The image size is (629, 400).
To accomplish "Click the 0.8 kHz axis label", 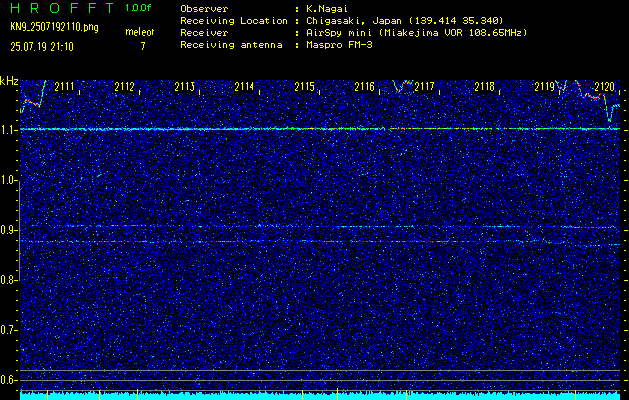I will [x=7, y=280].
